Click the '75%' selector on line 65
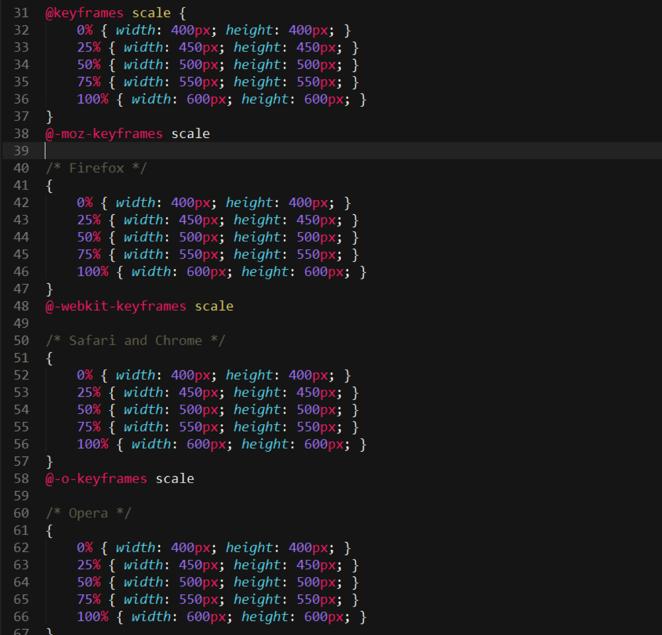This screenshot has width=662, height=635. 88,600
